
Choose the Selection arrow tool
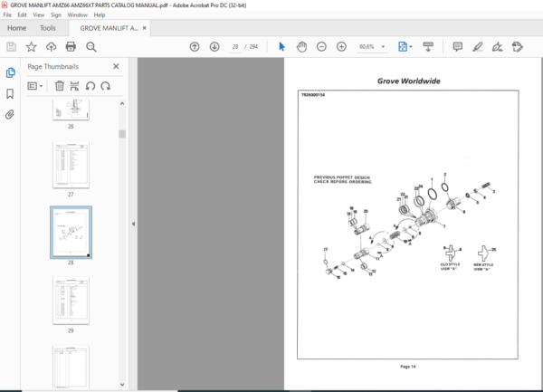pyautogui.click(x=281, y=47)
